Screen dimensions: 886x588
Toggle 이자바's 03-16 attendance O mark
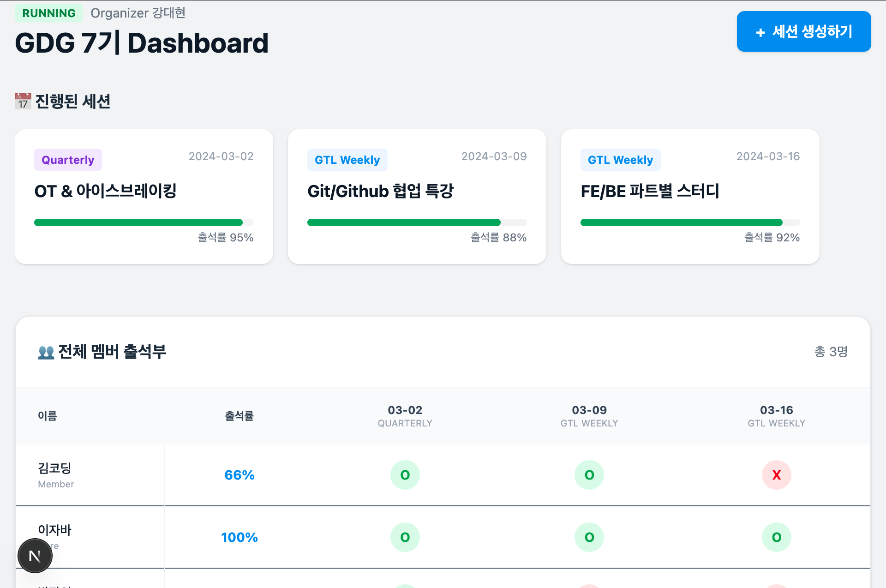tap(776, 537)
